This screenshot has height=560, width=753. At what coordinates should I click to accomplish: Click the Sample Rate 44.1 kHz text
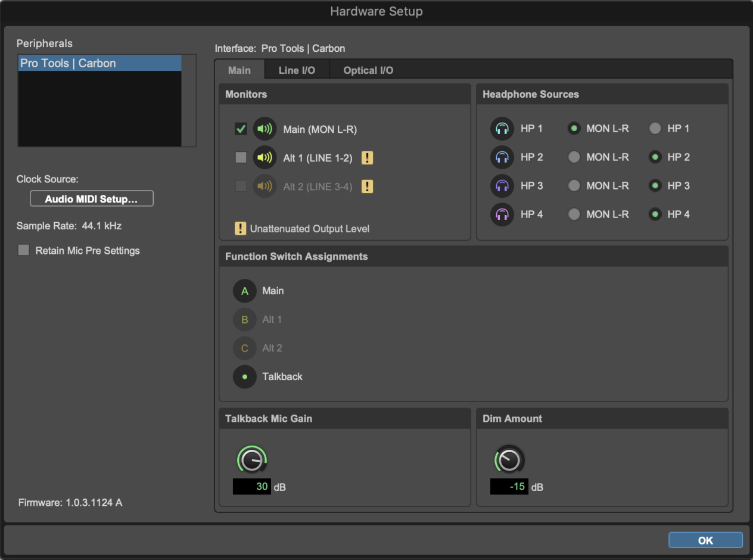coord(69,226)
